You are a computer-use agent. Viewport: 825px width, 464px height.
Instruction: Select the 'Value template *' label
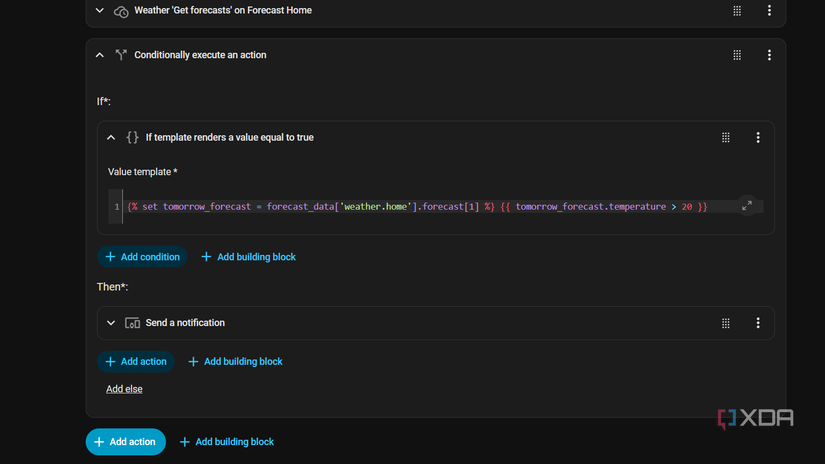click(x=143, y=172)
